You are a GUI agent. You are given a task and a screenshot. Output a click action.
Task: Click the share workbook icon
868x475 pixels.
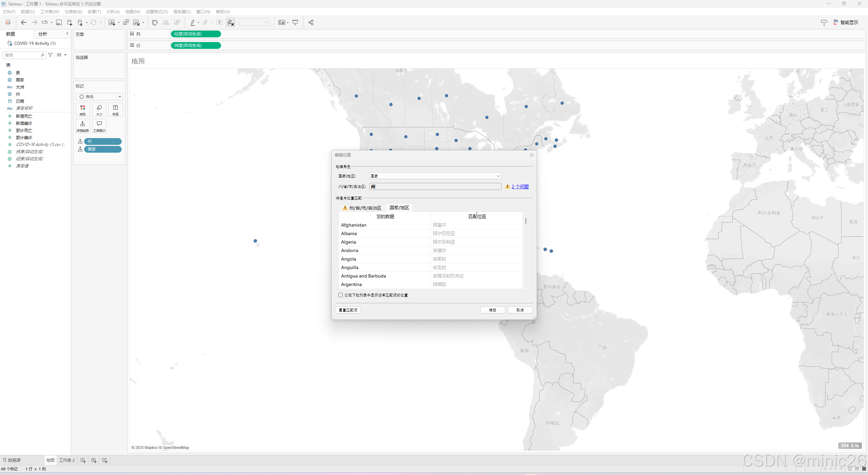coord(311,22)
